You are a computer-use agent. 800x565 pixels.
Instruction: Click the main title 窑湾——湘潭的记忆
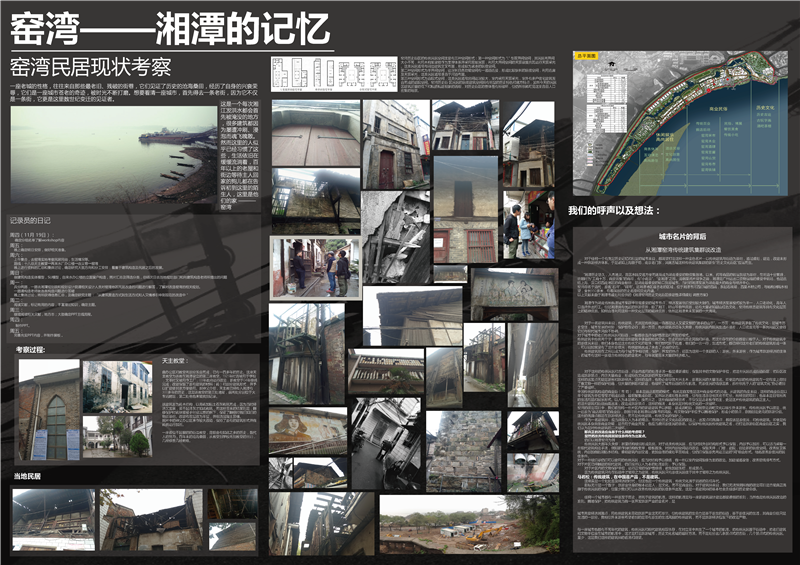click(x=170, y=29)
